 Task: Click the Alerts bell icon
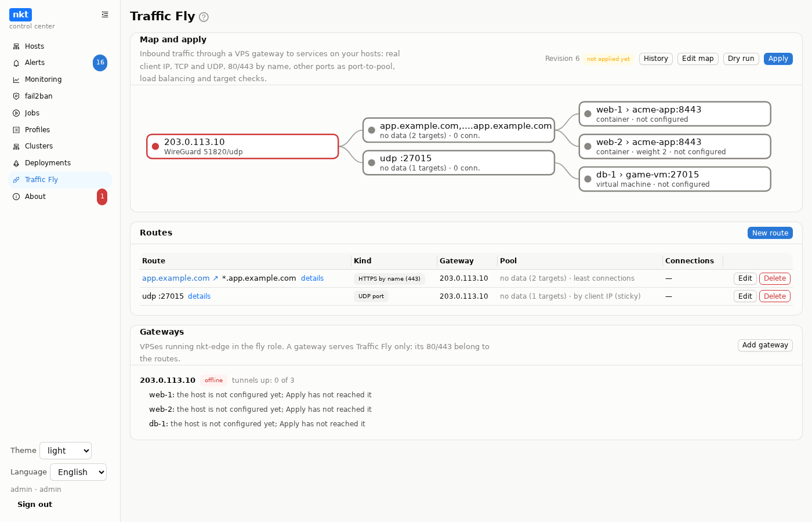16,63
